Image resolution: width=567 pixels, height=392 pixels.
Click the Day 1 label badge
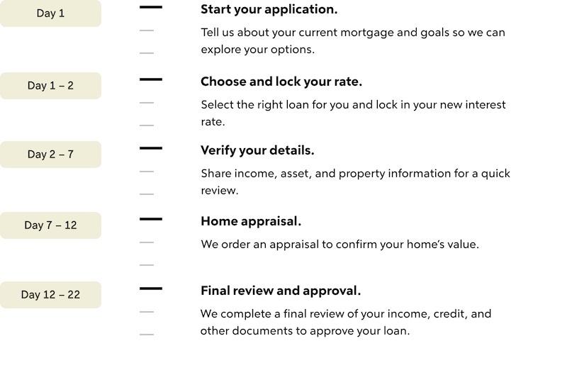coord(50,13)
